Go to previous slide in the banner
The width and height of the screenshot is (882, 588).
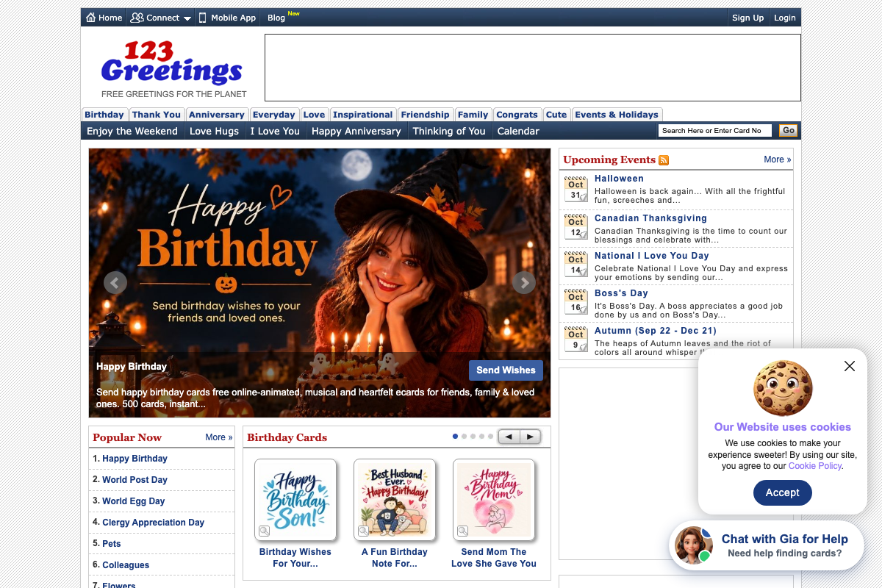click(x=115, y=282)
